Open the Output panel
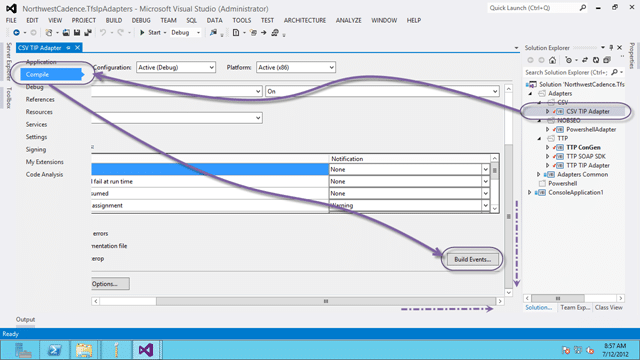 coord(25,319)
